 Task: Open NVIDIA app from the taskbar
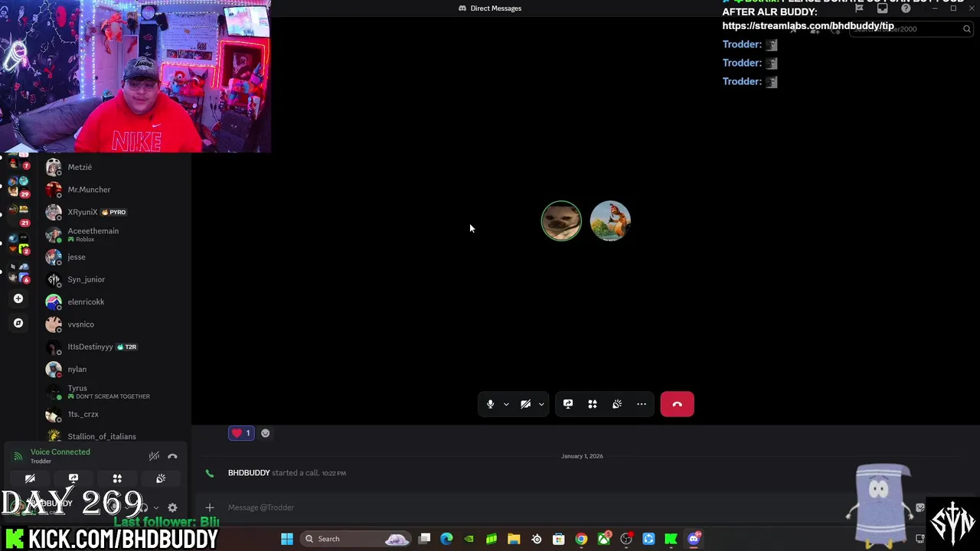coord(469,539)
